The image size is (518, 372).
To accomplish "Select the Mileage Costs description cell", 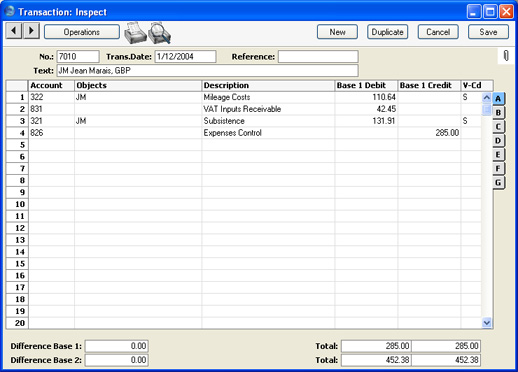I will point(268,97).
